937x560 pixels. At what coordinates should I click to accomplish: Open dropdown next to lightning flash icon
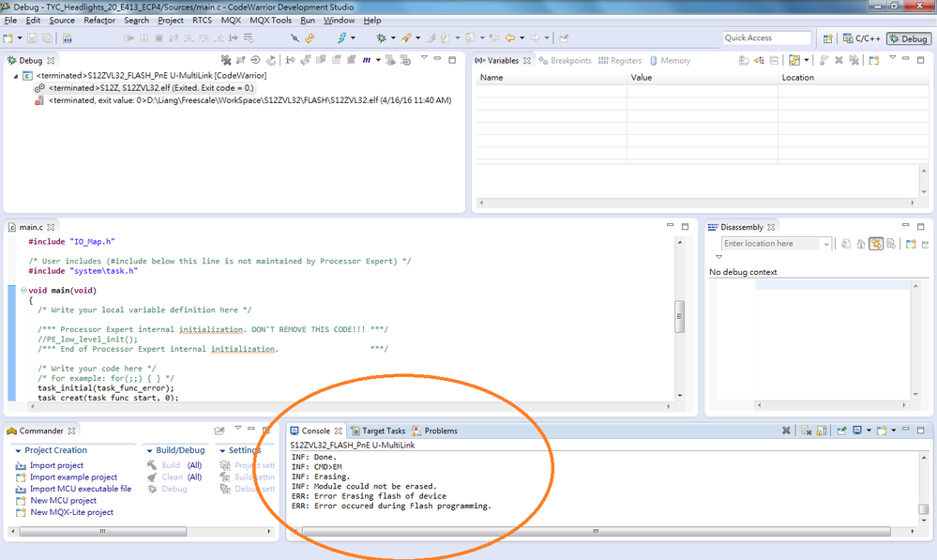pyautogui.click(x=354, y=38)
